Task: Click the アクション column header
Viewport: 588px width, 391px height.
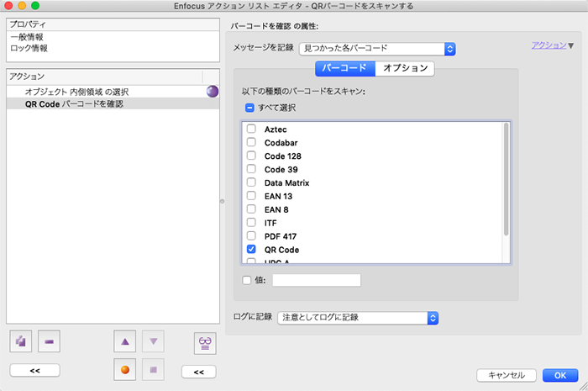Action: coord(105,77)
